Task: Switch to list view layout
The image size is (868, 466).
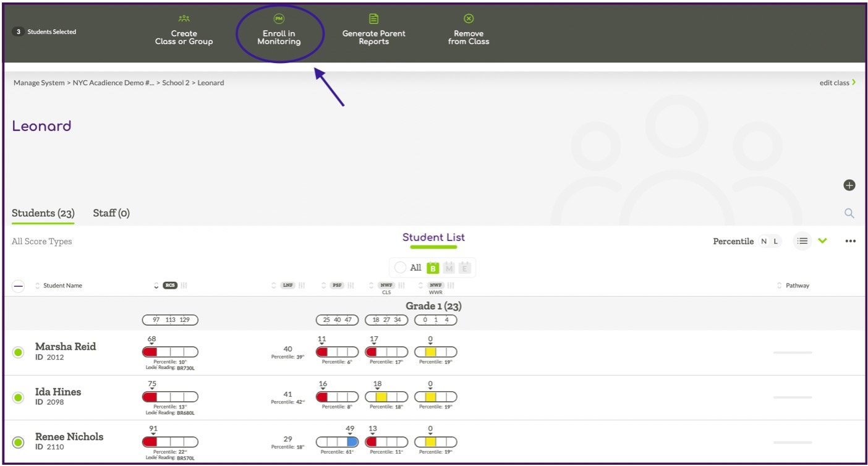Action: point(802,241)
